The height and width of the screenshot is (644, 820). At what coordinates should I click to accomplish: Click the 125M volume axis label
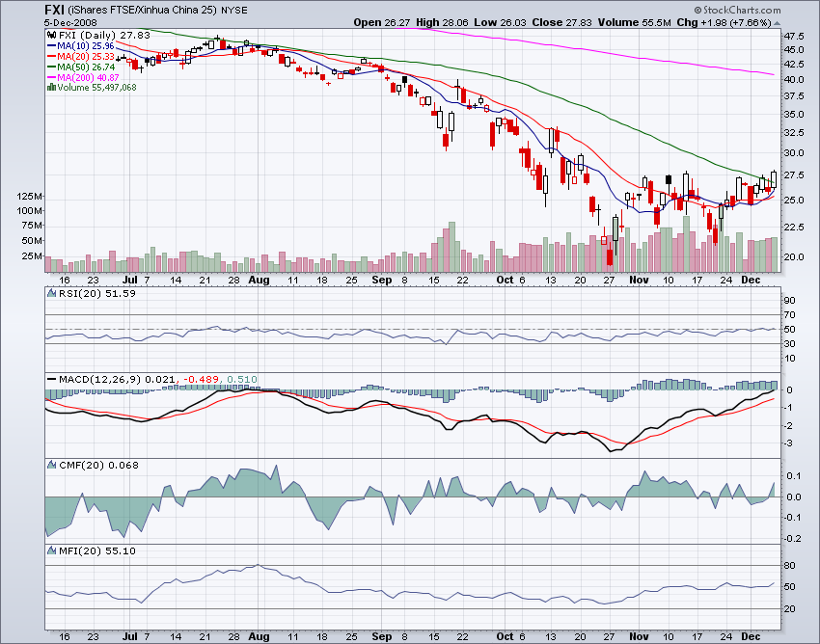click(29, 196)
